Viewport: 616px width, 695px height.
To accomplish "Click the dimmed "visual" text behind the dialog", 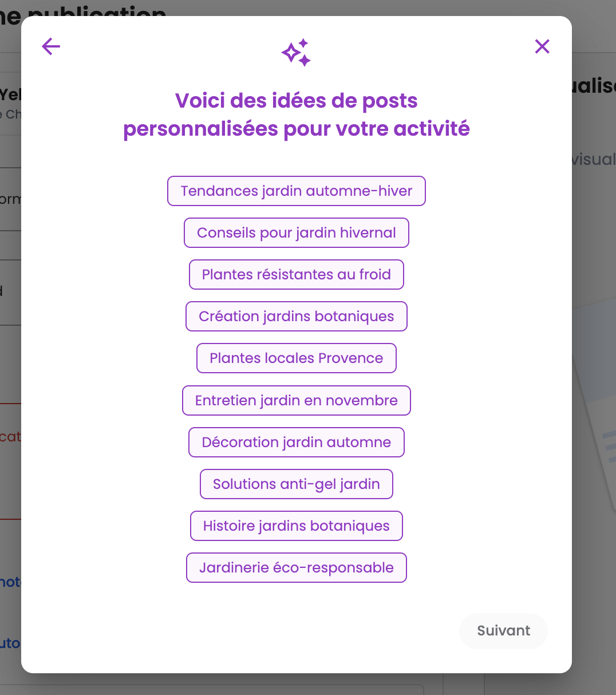I will click(x=593, y=159).
